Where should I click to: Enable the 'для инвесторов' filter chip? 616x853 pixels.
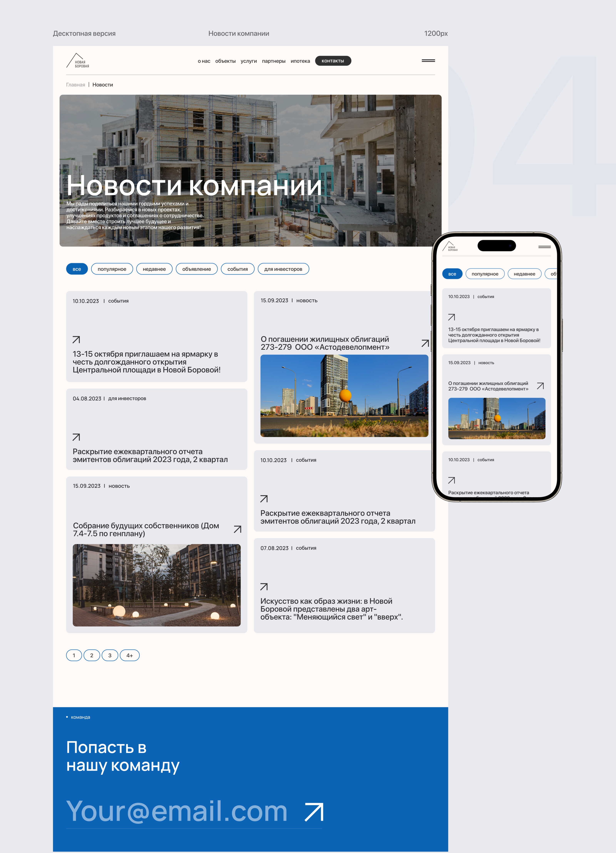(x=283, y=269)
